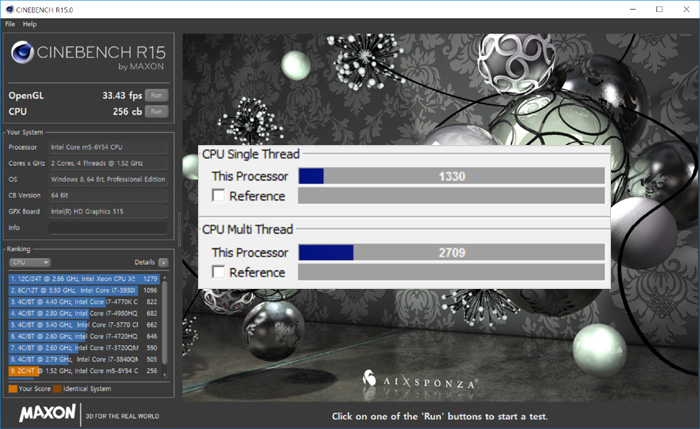Select the OS field Windows 8 value

[108, 179]
